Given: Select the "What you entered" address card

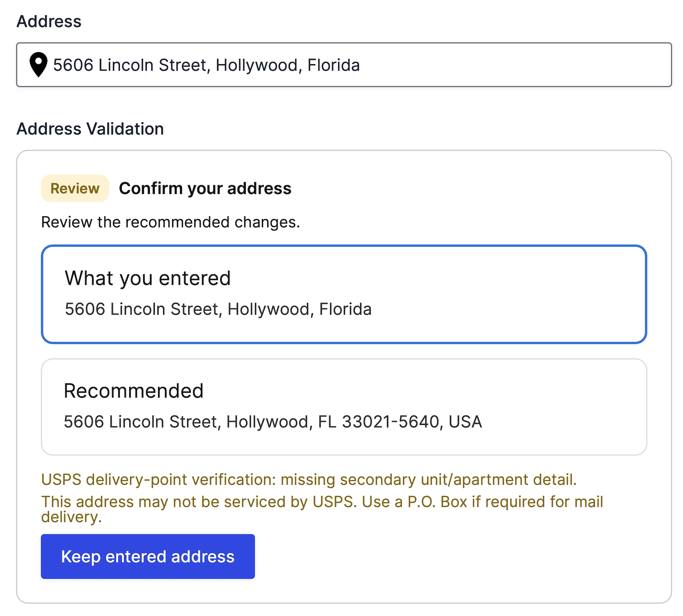Looking at the screenshot, I should 344,294.
